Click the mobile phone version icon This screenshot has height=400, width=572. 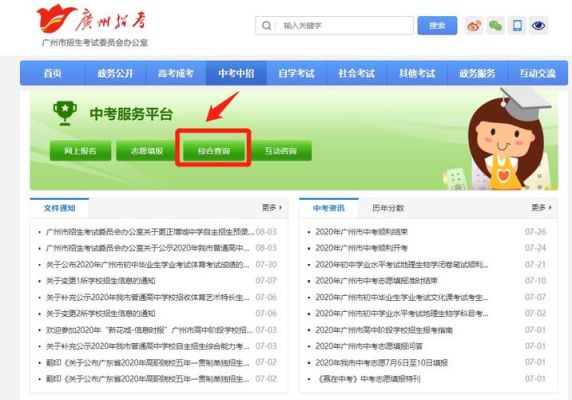coord(517,26)
